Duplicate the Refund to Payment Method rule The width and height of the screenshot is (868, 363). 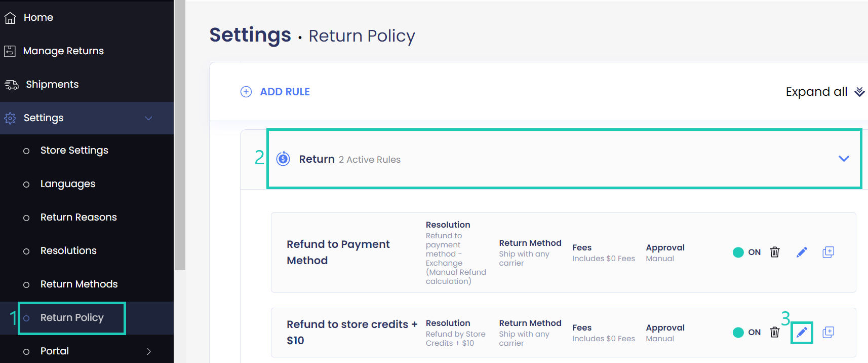(x=828, y=252)
